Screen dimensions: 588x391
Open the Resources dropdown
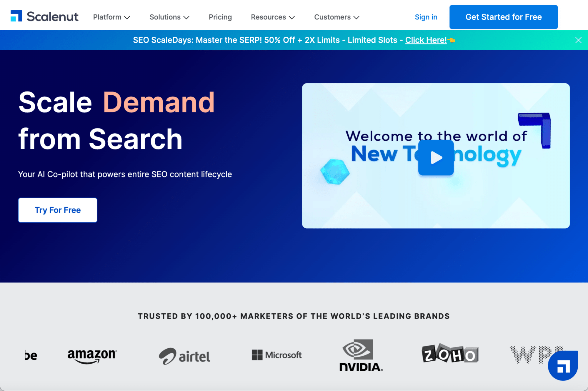[x=273, y=17]
